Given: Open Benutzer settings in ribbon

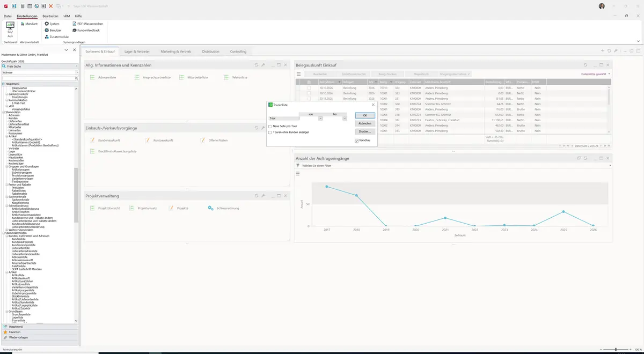Looking at the screenshot, I should (x=53, y=30).
